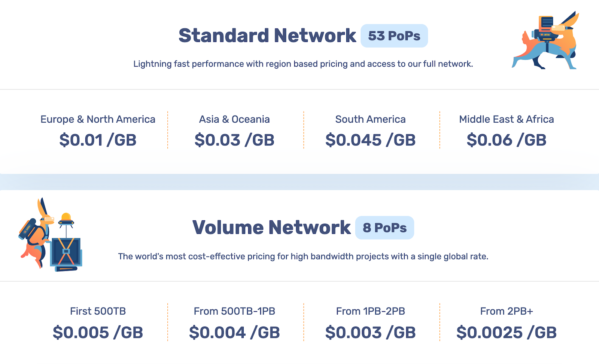The height and width of the screenshot is (364, 599).
Task: Click the $0.01 /GB price
Action: pos(98,140)
